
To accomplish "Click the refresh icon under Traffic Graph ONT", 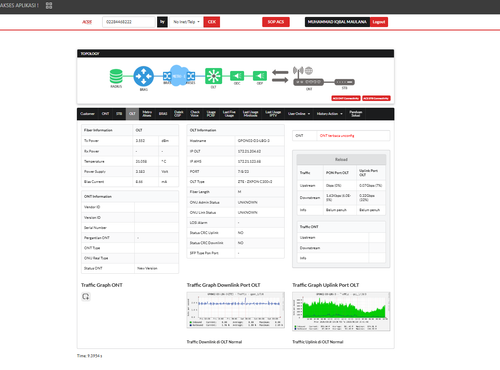I will click(86, 296).
